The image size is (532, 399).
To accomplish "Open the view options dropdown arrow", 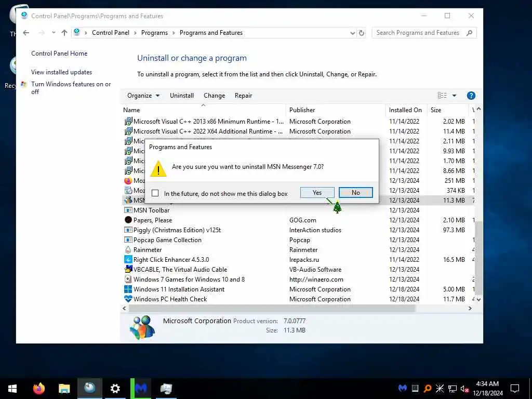I will (x=454, y=96).
